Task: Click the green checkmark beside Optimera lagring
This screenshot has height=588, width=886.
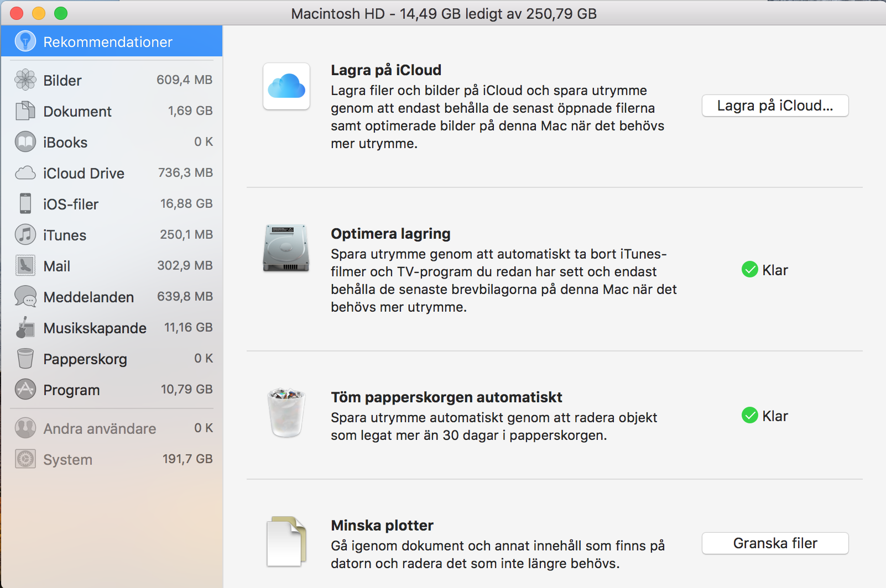Action: click(749, 270)
